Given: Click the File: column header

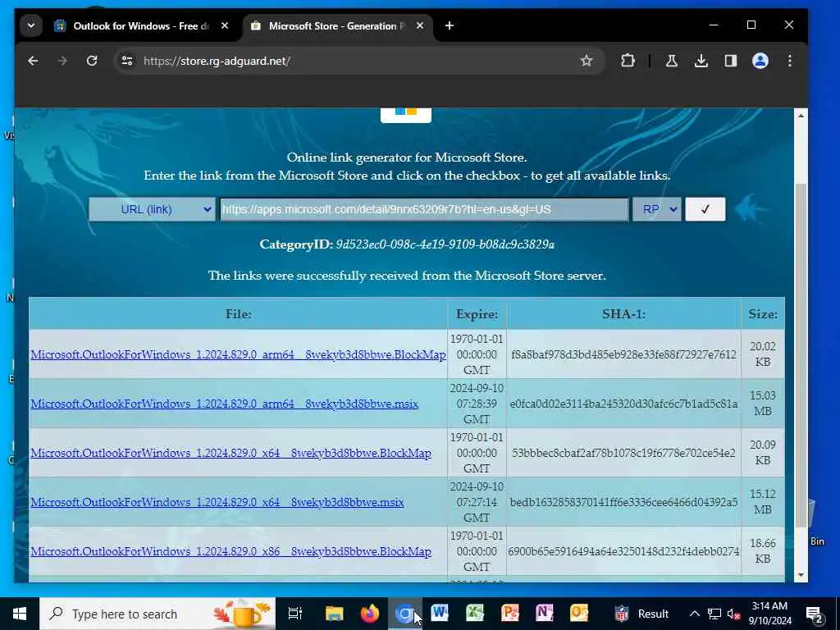Looking at the screenshot, I should click(239, 314).
